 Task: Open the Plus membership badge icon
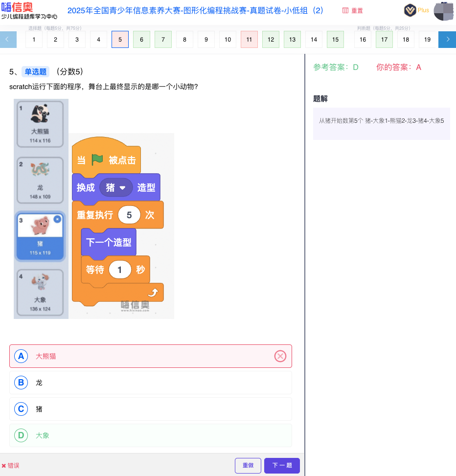click(x=410, y=10)
